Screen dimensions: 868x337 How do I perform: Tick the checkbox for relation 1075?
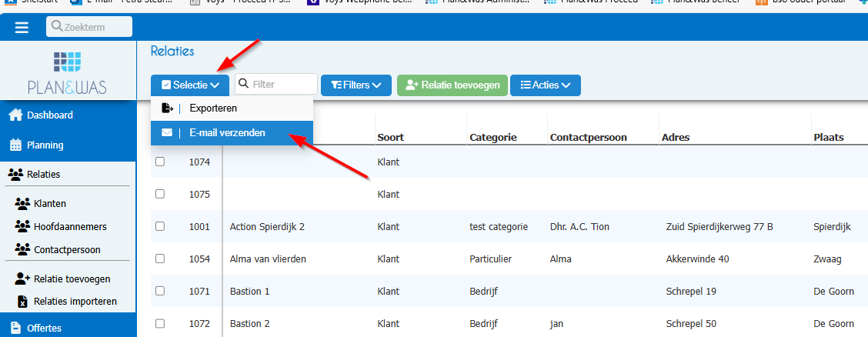click(160, 194)
